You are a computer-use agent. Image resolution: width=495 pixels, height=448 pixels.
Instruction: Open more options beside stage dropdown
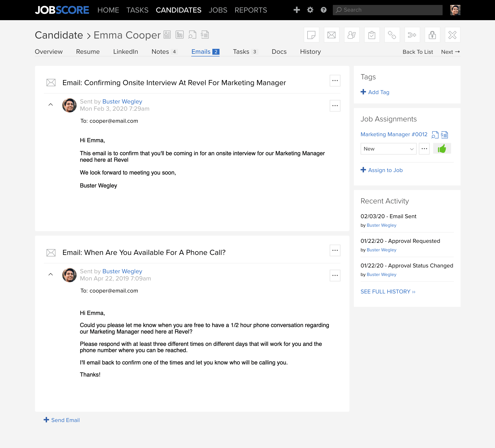(424, 149)
